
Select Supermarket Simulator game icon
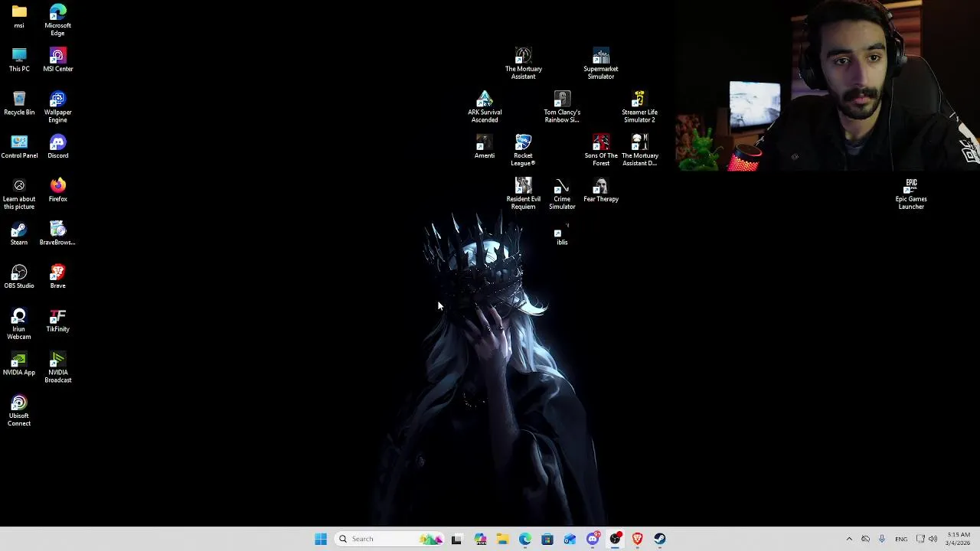pos(601,64)
